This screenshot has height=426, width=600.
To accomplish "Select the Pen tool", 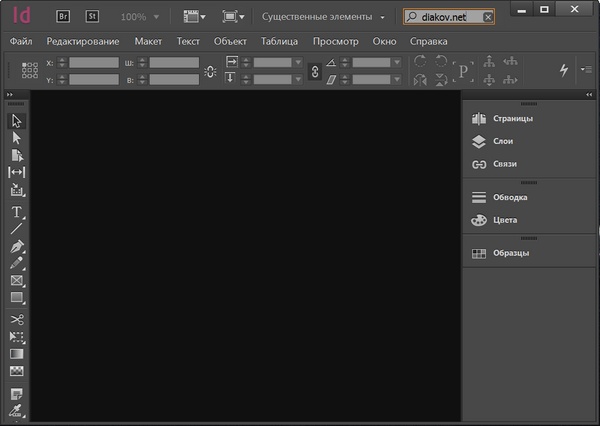I will click(x=16, y=246).
